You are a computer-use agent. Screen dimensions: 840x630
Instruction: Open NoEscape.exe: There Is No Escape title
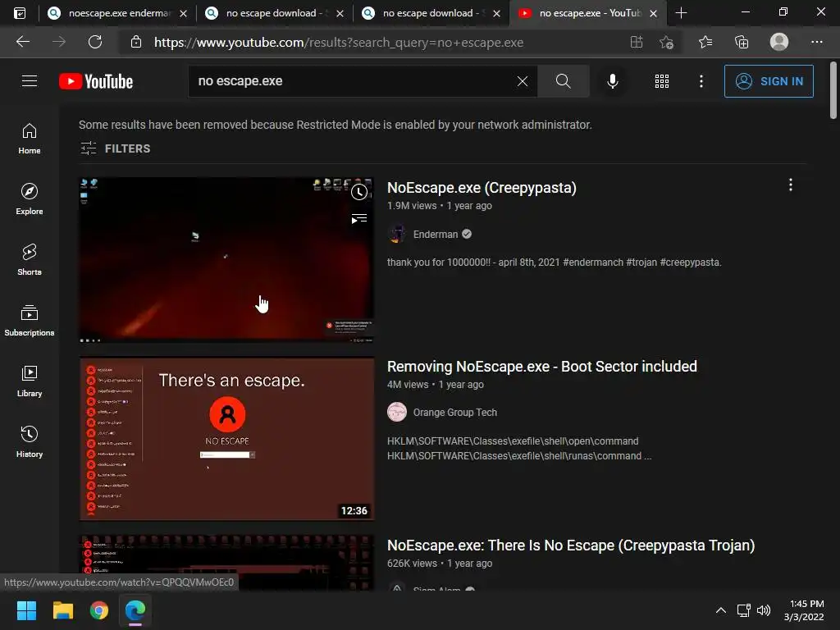pos(571,546)
